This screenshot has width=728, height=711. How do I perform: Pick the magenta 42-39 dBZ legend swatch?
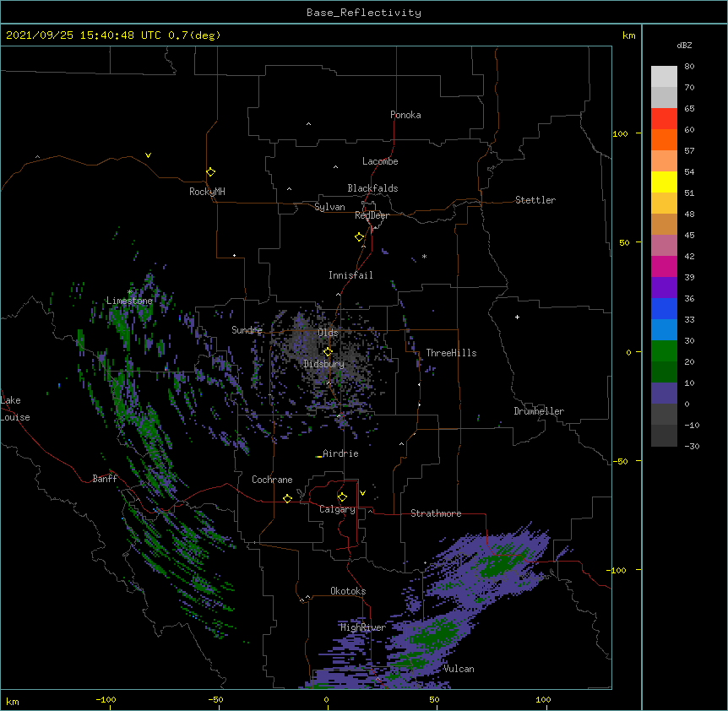click(x=664, y=266)
